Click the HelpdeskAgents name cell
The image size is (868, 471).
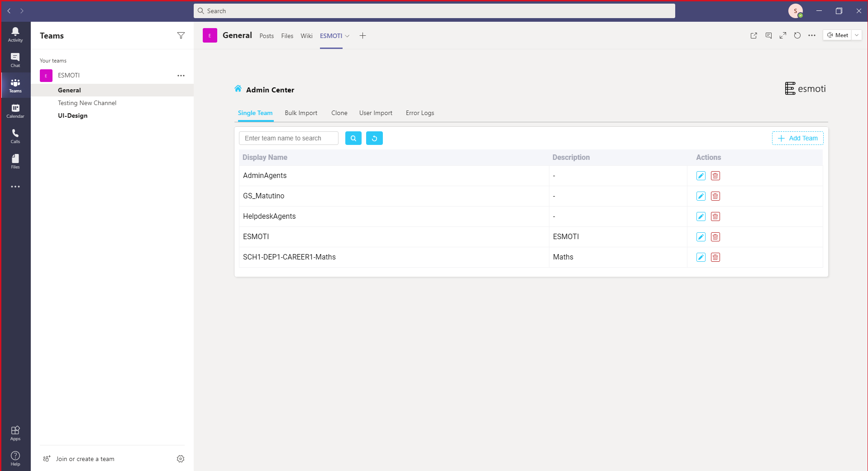click(x=394, y=216)
